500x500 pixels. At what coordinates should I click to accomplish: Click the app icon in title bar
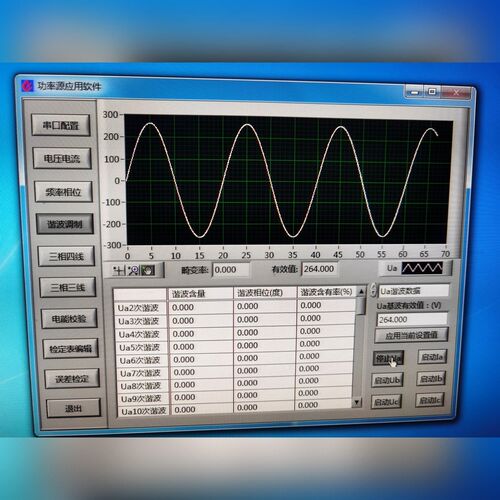28,86
